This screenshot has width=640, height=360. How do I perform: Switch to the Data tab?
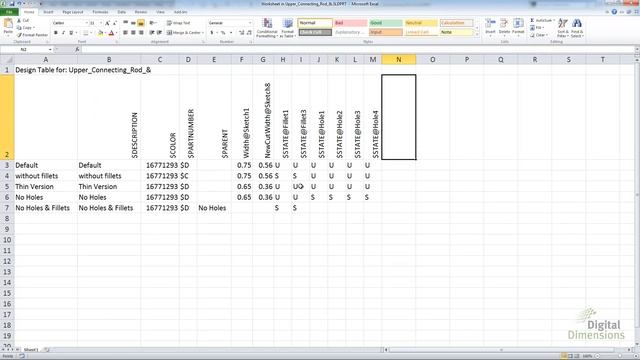122,12
